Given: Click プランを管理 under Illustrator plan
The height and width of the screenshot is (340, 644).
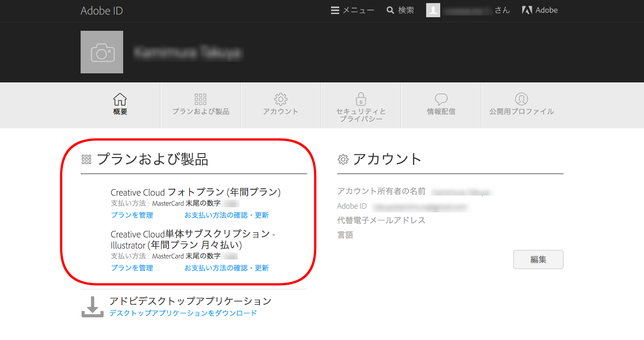Looking at the screenshot, I should [132, 268].
